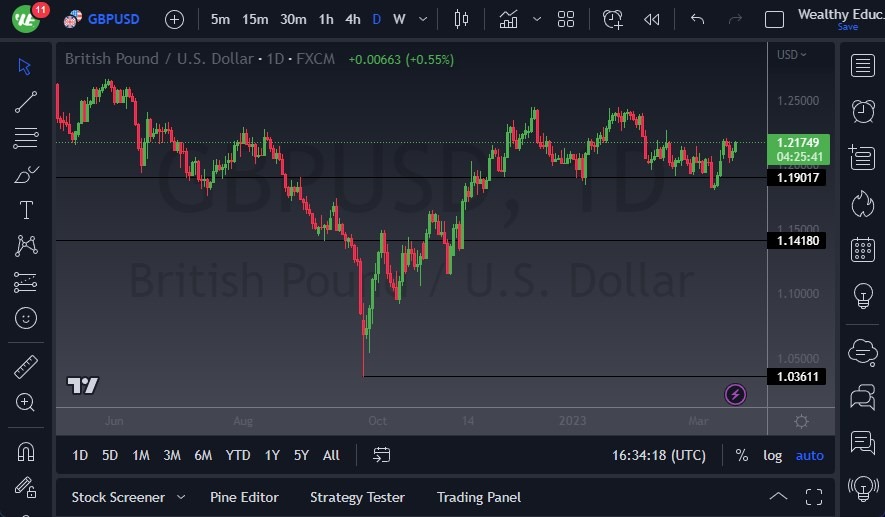Click the 1.19017 horizontal line price label
The width and height of the screenshot is (885, 517).
tap(797, 177)
